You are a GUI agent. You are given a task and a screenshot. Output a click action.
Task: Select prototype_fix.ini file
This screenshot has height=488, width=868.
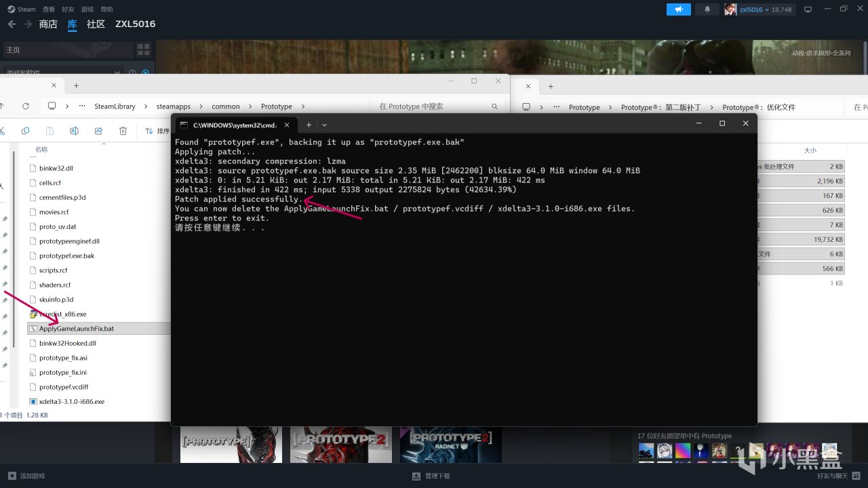tap(63, 372)
